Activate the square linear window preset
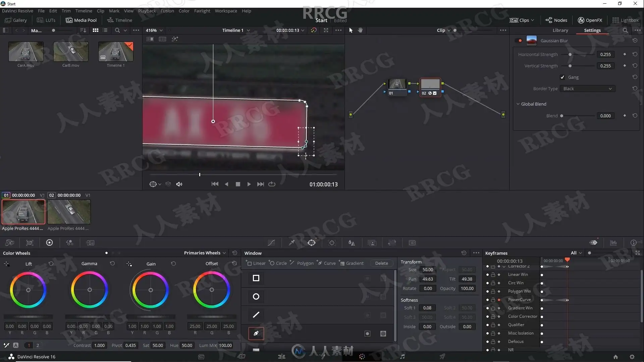The image size is (644, 362). [256, 278]
